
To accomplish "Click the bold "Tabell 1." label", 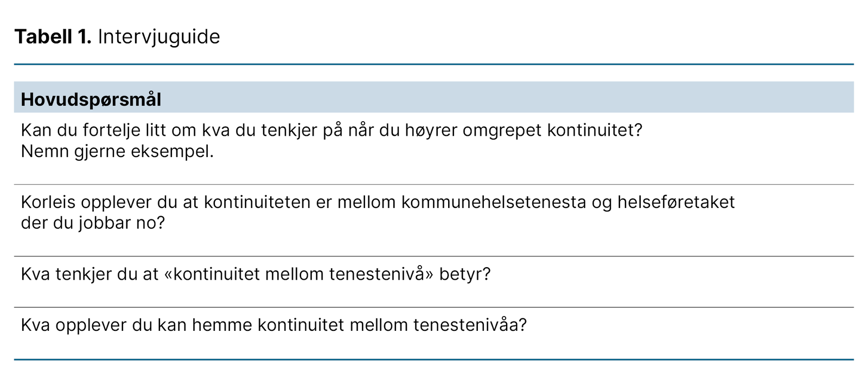I will click(53, 37).
